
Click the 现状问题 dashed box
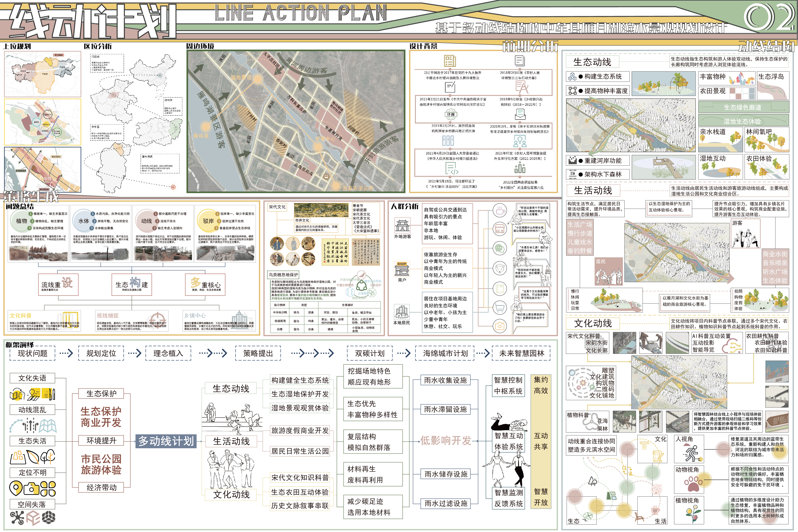[x=33, y=353]
